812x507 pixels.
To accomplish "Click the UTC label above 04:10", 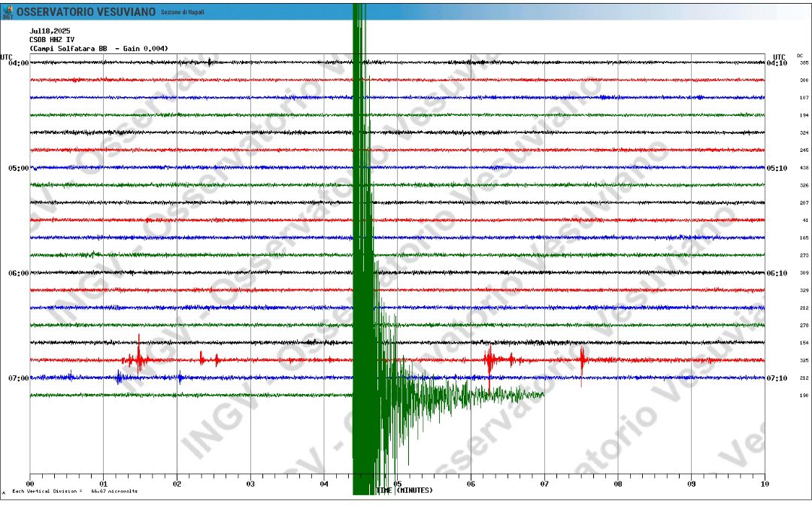I will coord(780,57).
